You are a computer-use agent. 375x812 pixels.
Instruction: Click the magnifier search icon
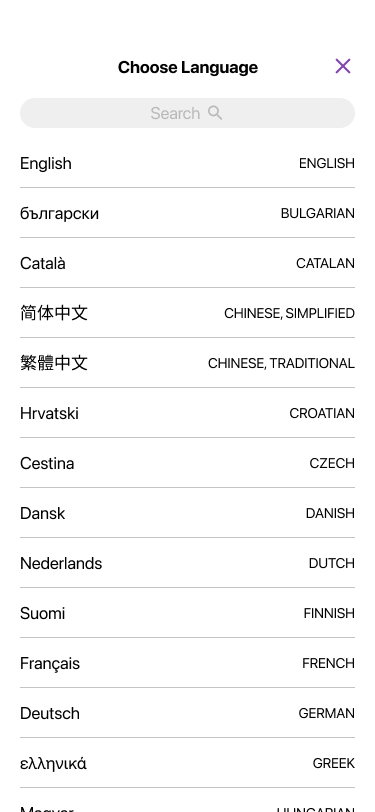pyautogui.click(x=215, y=112)
